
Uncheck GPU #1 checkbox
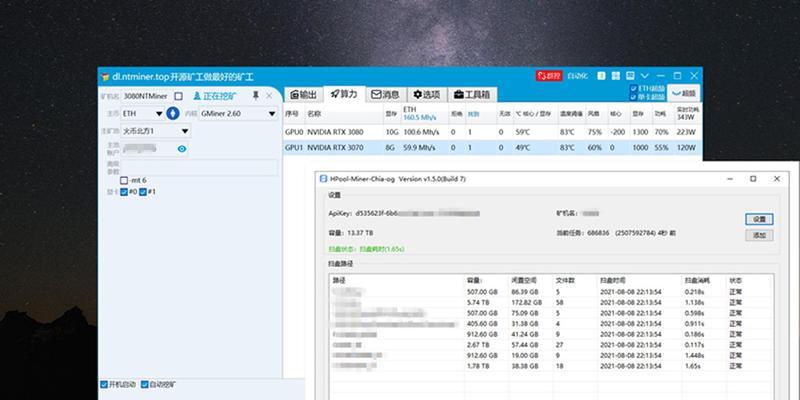pos(143,192)
